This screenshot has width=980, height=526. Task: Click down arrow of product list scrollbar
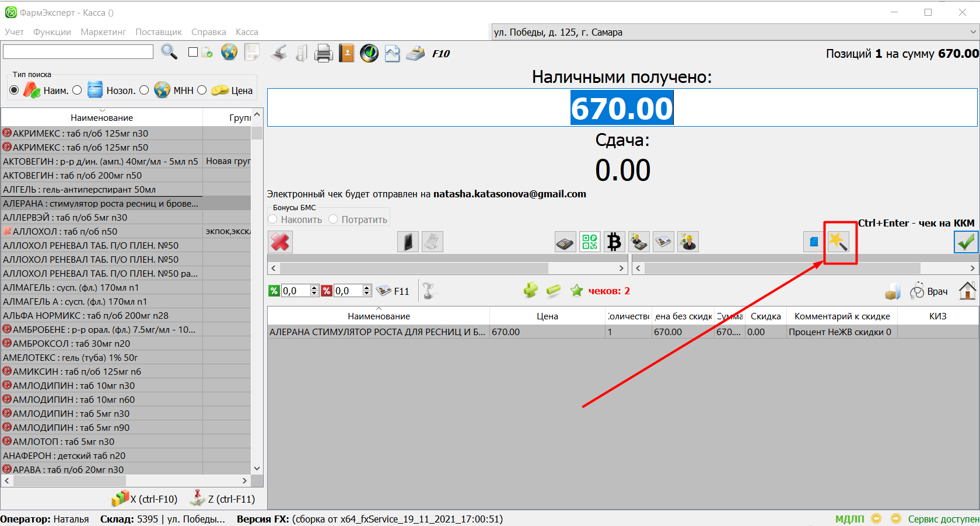(257, 468)
